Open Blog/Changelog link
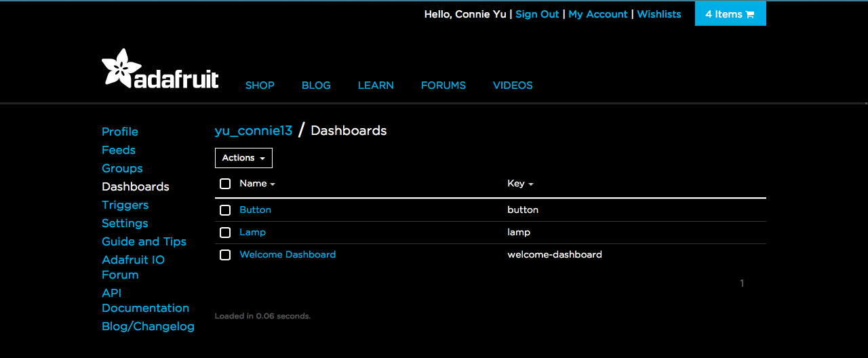The height and width of the screenshot is (358, 868). [148, 326]
